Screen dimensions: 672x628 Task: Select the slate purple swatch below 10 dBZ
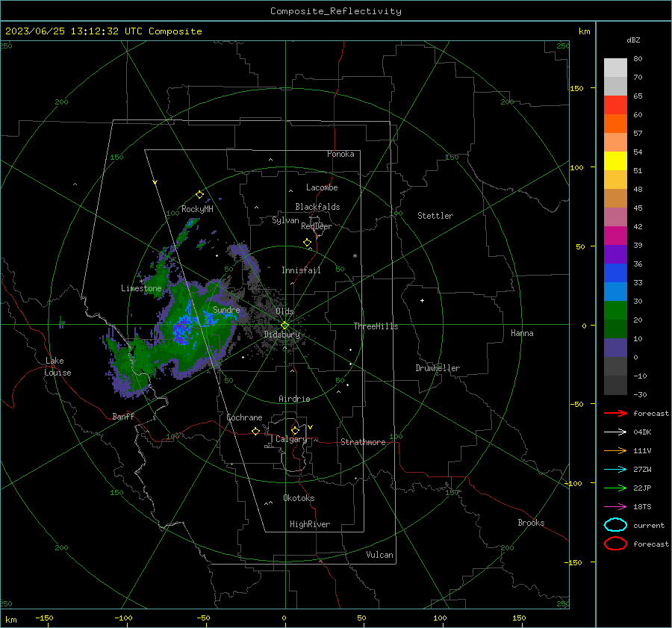[615, 347]
